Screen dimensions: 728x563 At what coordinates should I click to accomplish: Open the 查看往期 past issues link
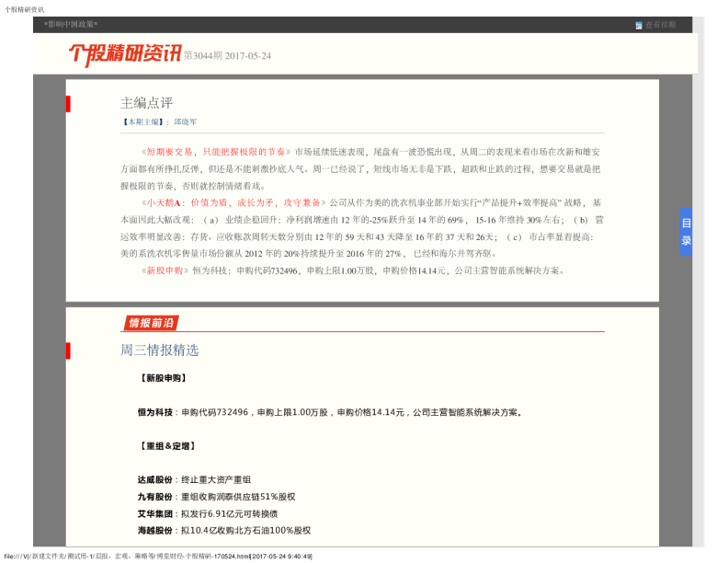pyautogui.click(x=660, y=25)
